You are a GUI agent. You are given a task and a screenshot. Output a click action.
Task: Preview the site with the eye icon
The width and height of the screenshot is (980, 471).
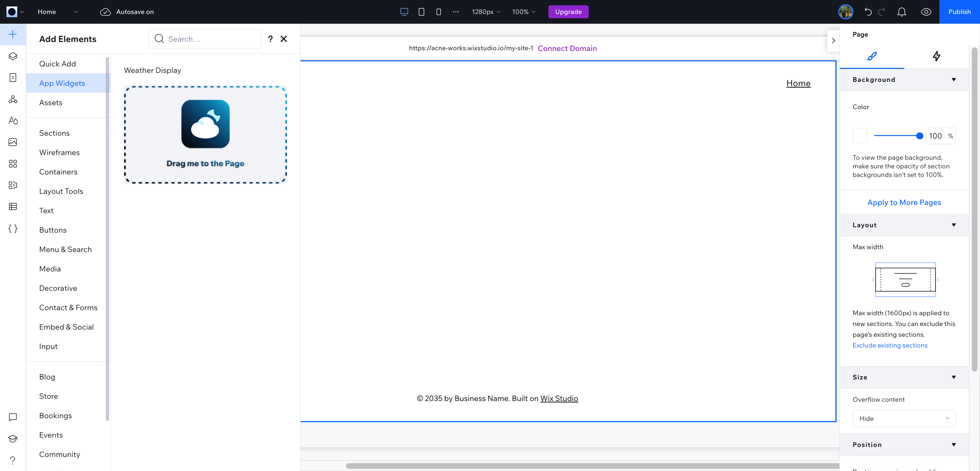[x=926, y=12]
